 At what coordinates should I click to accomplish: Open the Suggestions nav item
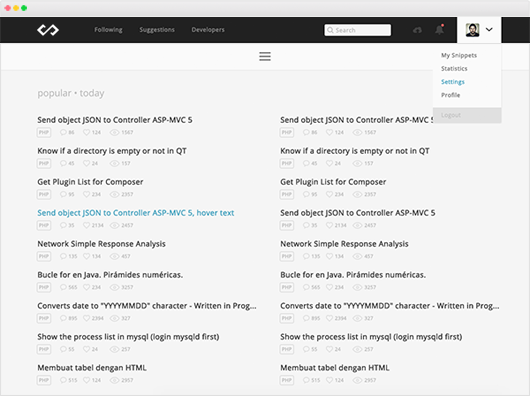157,30
